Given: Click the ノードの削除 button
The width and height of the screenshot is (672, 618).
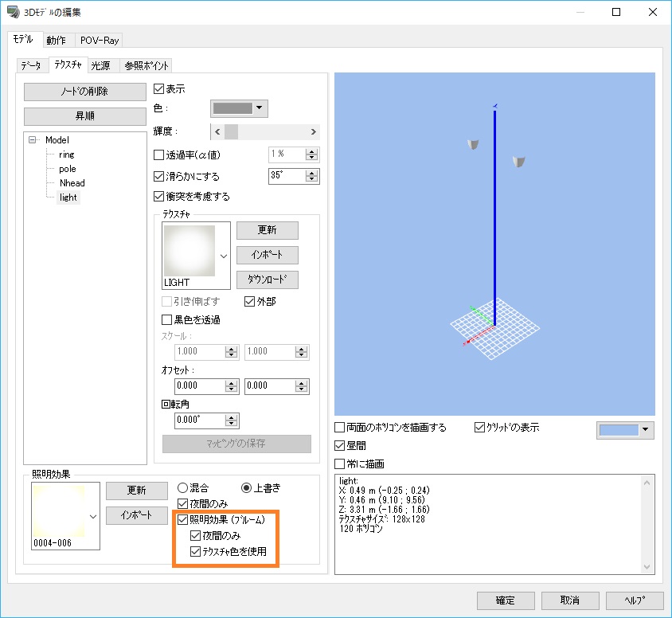Looking at the screenshot, I should [84, 92].
